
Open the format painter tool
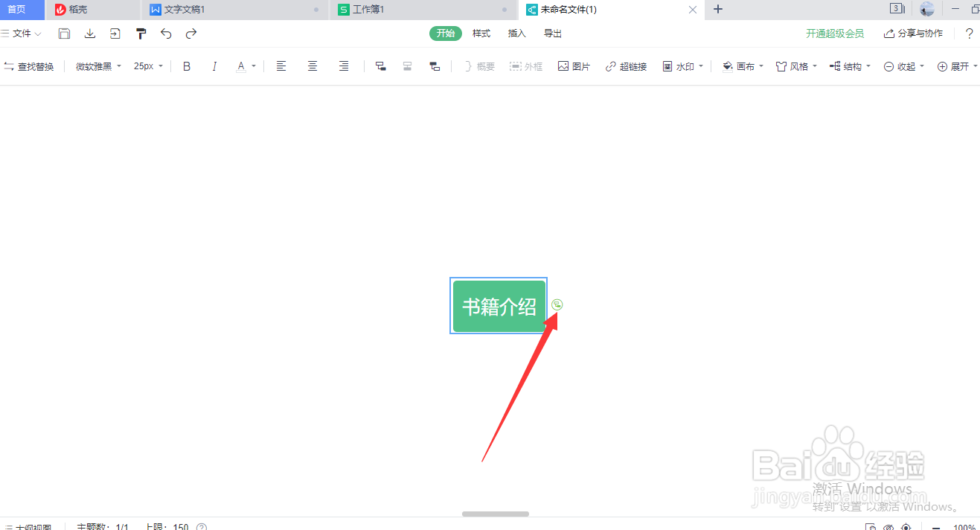141,33
